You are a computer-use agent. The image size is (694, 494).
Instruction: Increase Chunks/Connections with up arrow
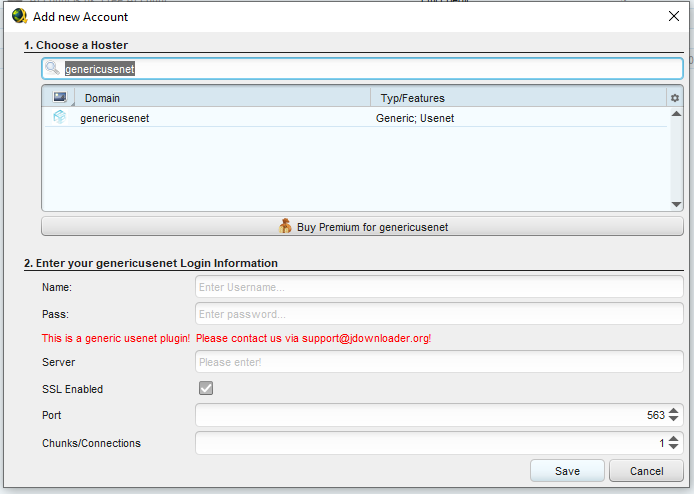(x=674, y=438)
